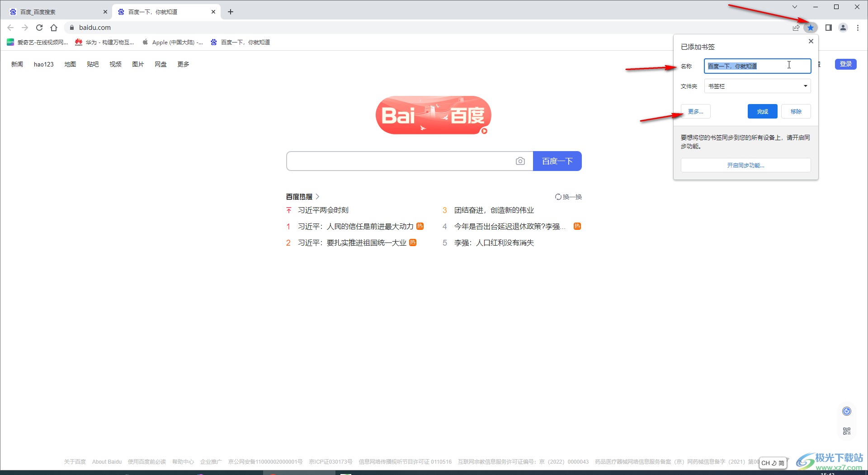Close the 百度_百度搜索 tab
This screenshot has width=868, height=475.
(105, 12)
